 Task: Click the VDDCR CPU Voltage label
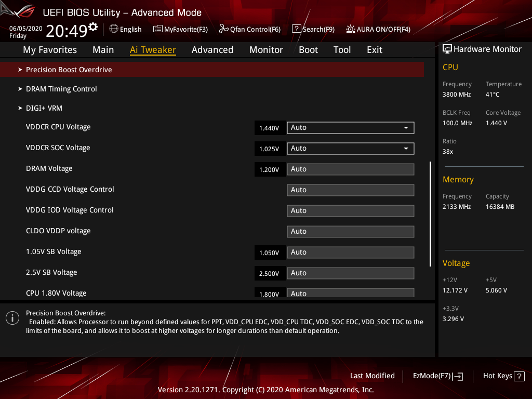coord(58,127)
